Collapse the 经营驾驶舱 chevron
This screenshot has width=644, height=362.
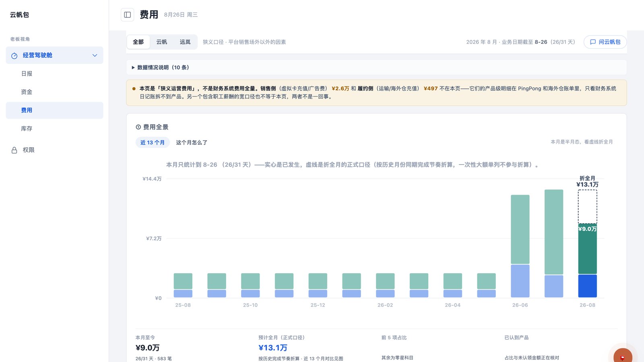point(95,56)
